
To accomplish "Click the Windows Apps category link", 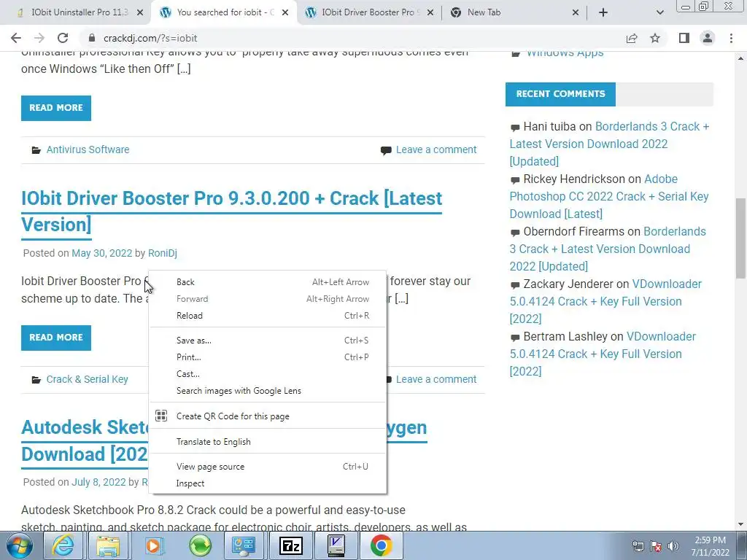I will 565,53.
